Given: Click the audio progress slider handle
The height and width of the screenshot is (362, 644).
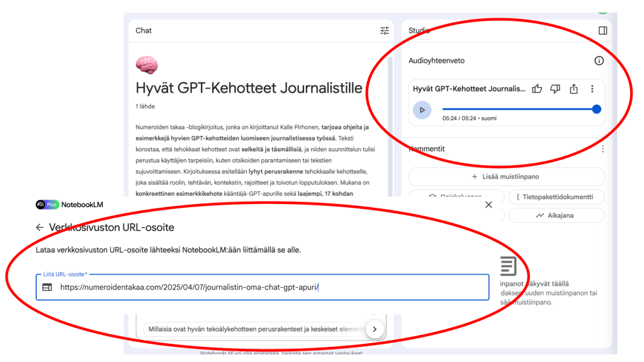Looking at the screenshot, I should point(597,110).
